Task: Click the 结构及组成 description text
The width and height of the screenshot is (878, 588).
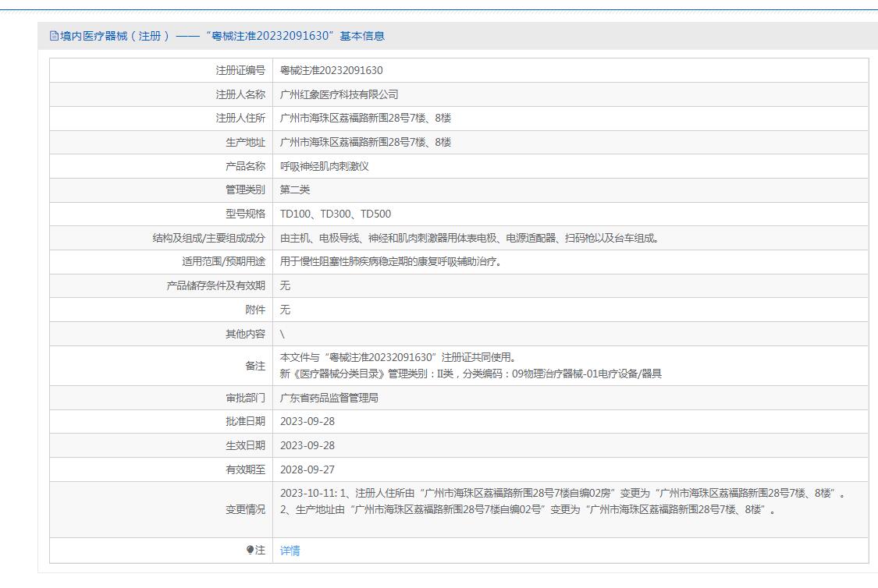Action: 470,238
